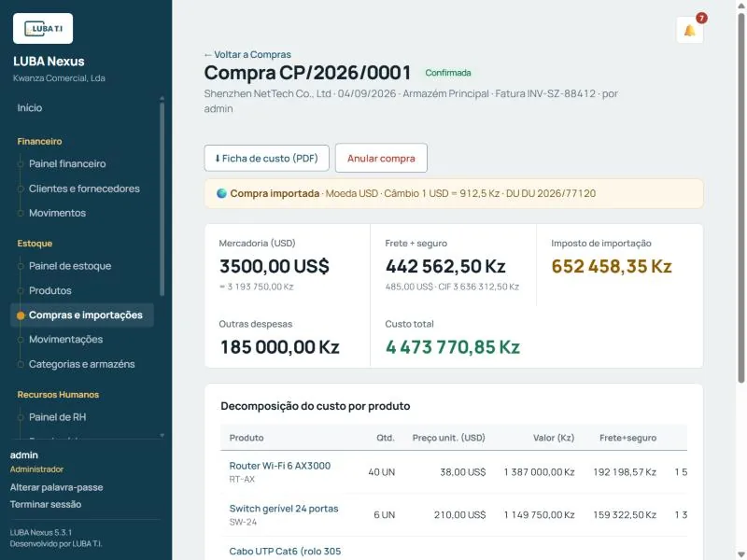This screenshot has height=560, width=747.
Task: Click the 652 458,35 Kz import tax value
Action: pos(612,266)
